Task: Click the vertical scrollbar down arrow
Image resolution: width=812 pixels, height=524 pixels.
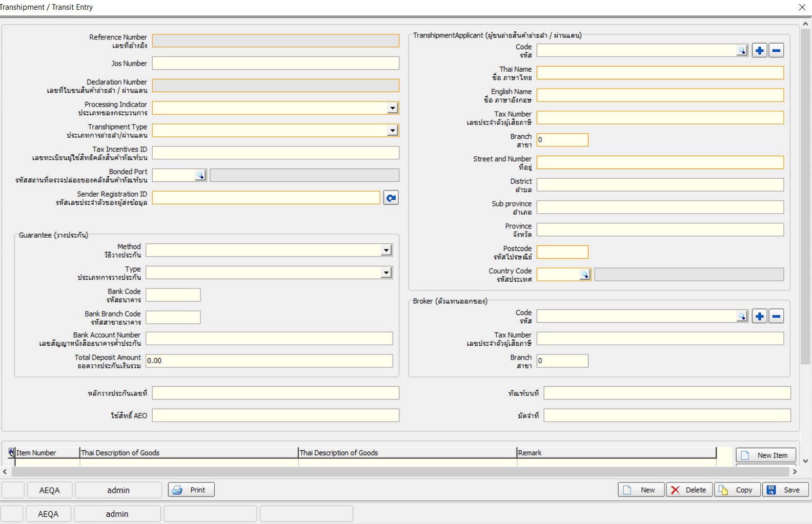Action: (x=806, y=461)
